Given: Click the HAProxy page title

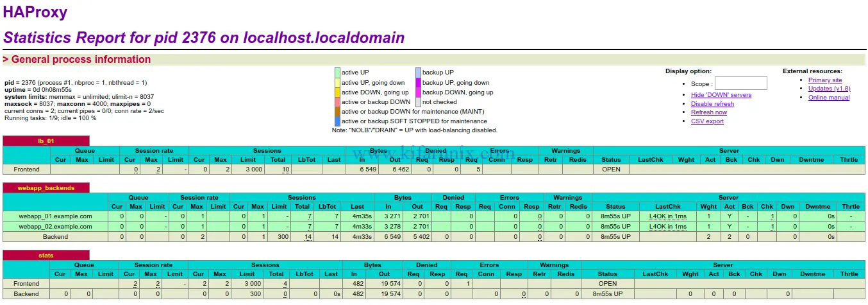Looking at the screenshot, I should (x=35, y=12).
